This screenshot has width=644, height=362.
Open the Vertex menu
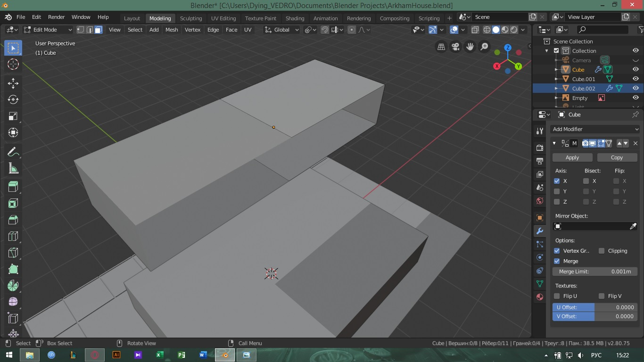click(x=192, y=30)
